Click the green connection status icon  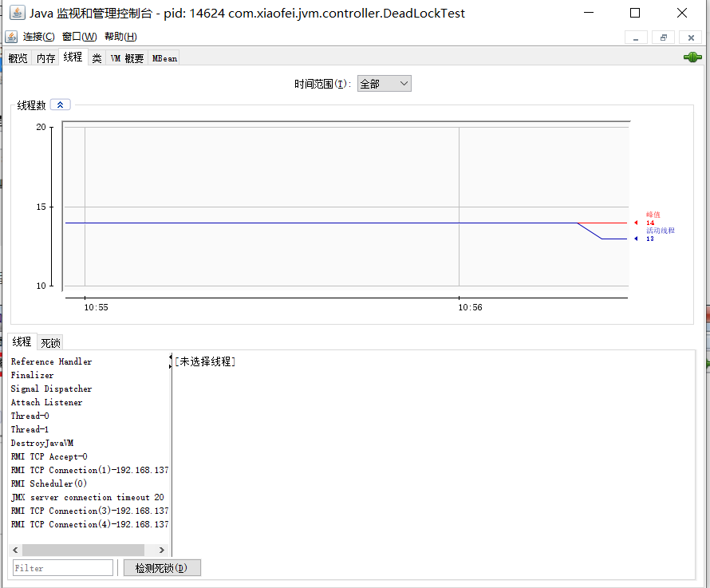tap(692, 57)
